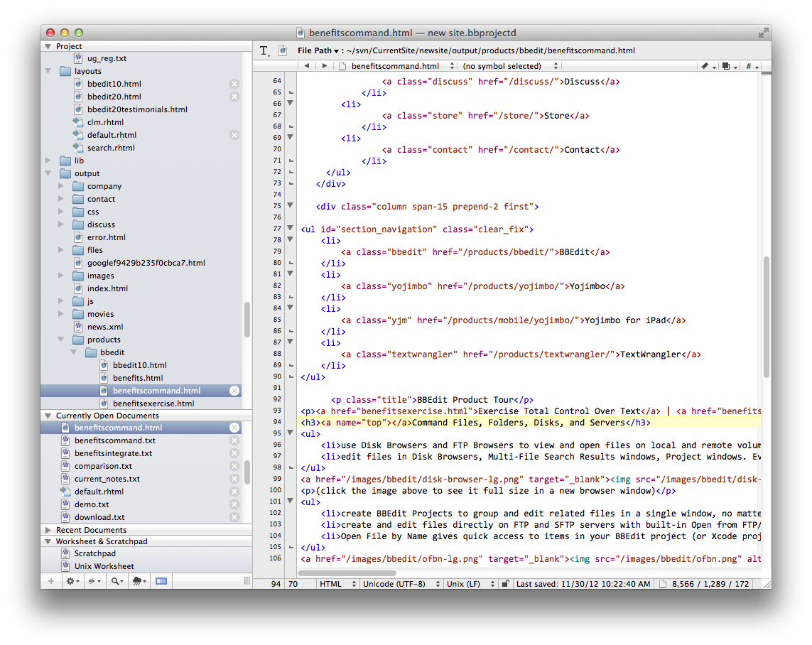
Task: Click the plus button at sidebar bottom
Action: pyautogui.click(x=50, y=581)
